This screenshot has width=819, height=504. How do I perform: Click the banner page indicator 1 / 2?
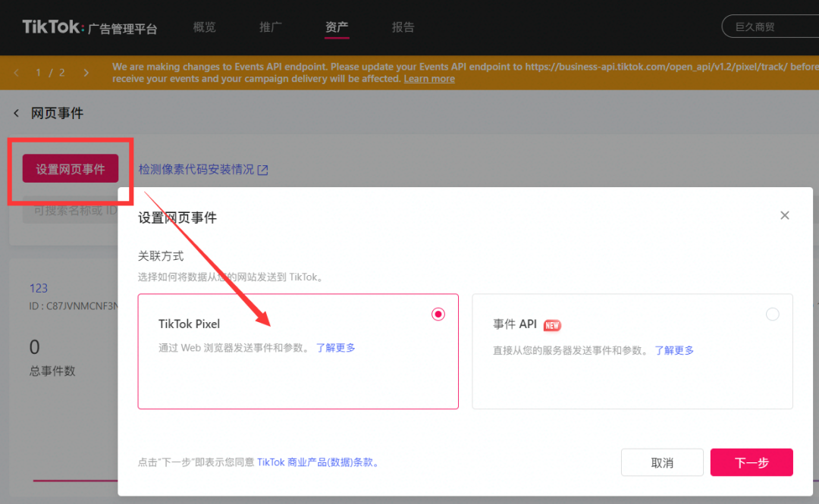50,73
